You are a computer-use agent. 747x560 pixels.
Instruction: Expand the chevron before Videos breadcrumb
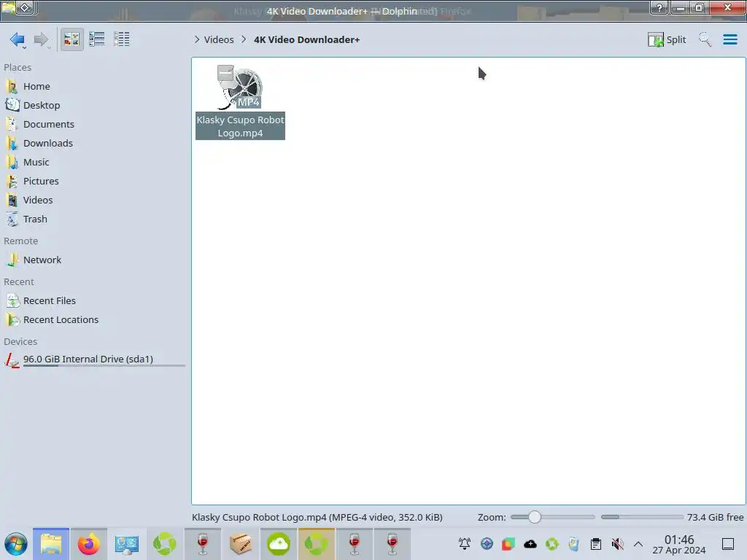(197, 39)
